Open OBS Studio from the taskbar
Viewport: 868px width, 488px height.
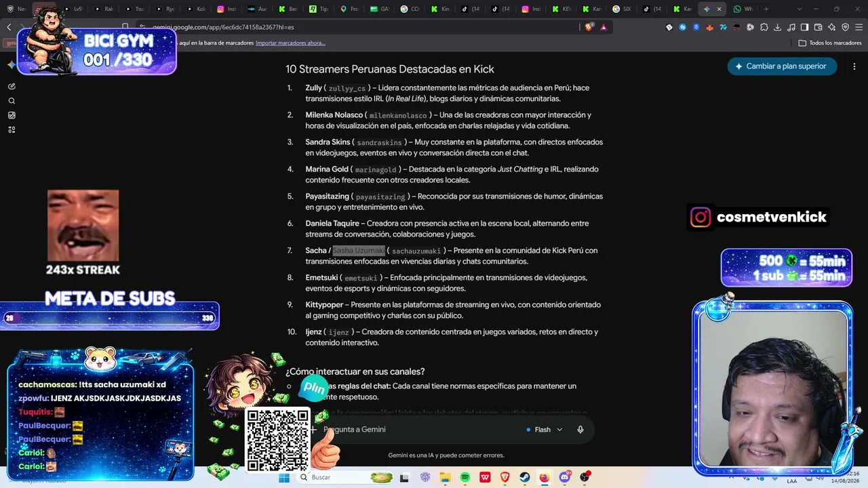click(585, 477)
